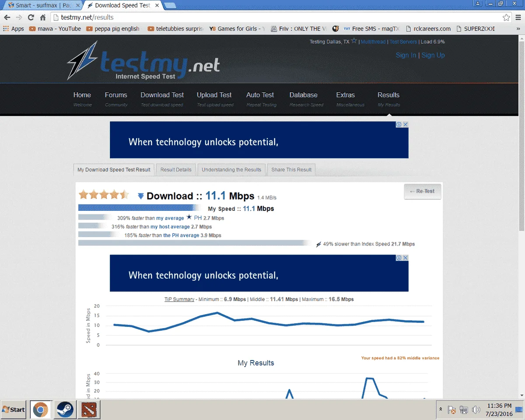Click the volume icon in system tray

click(x=476, y=410)
